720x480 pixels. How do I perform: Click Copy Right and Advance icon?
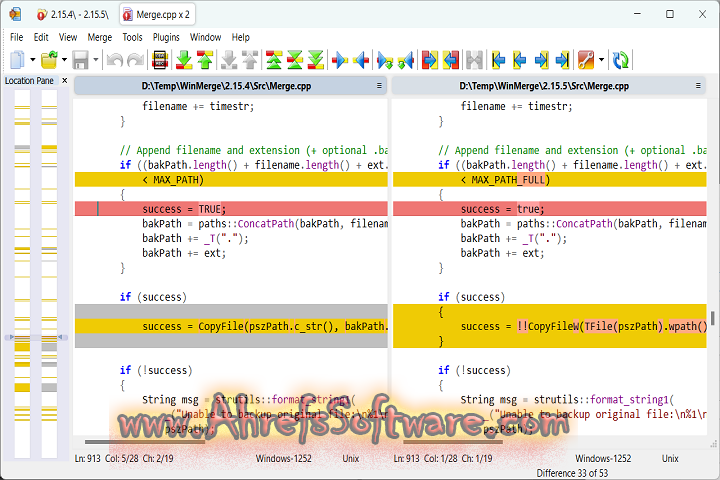pos(385,60)
